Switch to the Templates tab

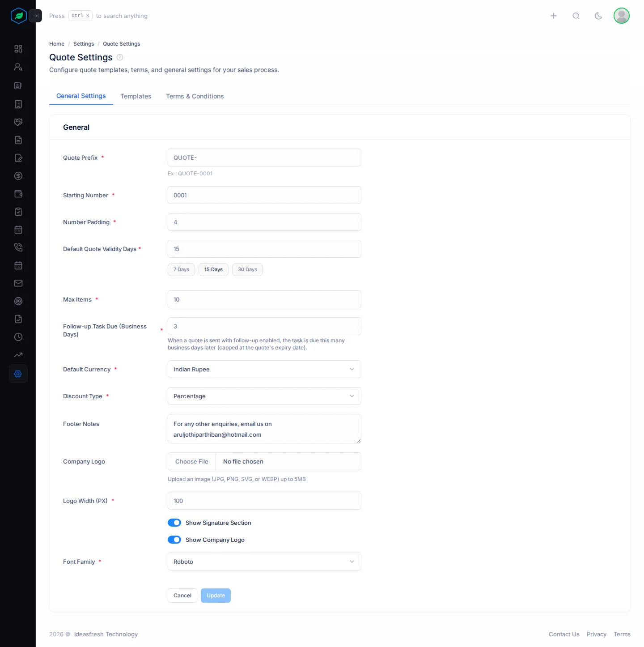(136, 96)
